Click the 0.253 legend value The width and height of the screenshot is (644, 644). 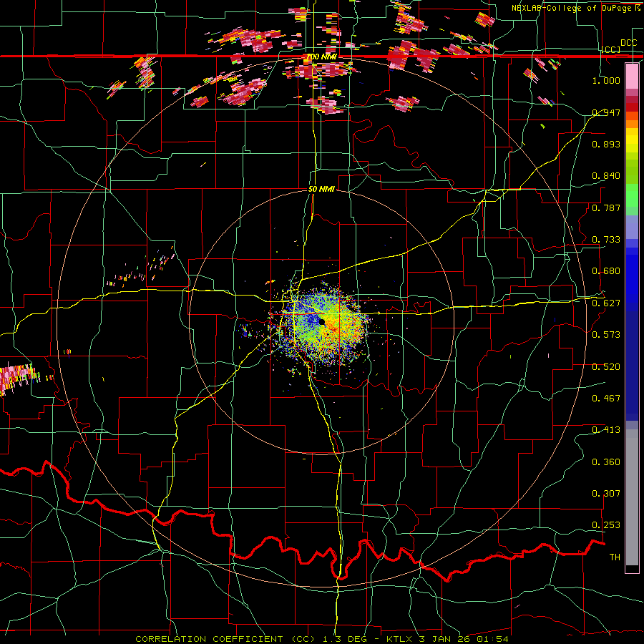(606, 525)
